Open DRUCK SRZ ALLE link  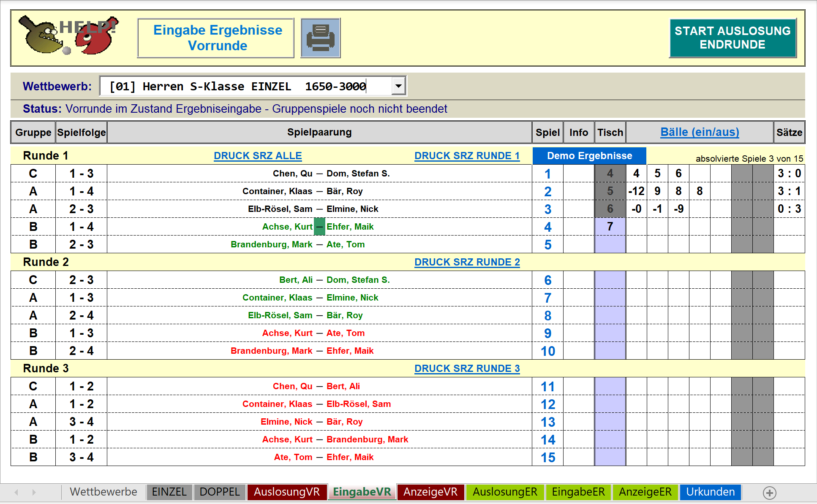pyautogui.click(x=258, y=156)
